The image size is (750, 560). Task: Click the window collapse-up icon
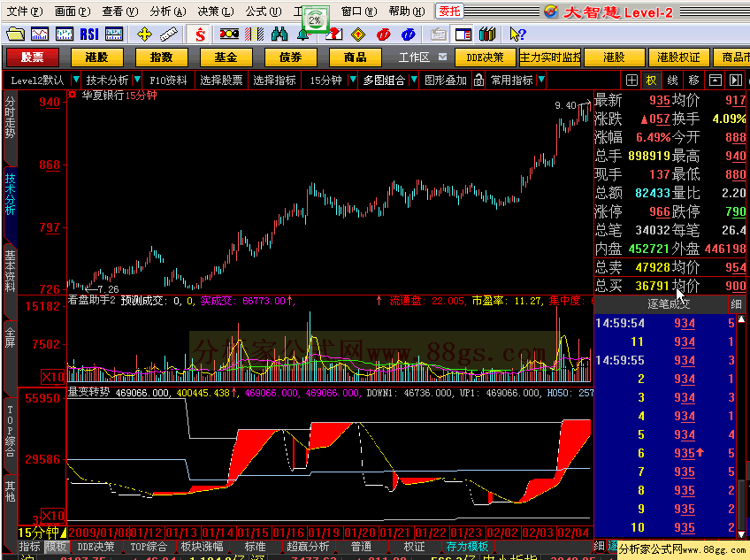(716, 80)
